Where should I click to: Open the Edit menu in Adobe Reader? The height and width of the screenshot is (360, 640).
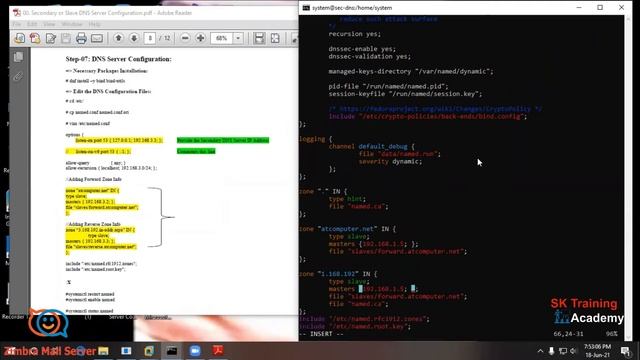pyautogui.click(x=32, y=24)
